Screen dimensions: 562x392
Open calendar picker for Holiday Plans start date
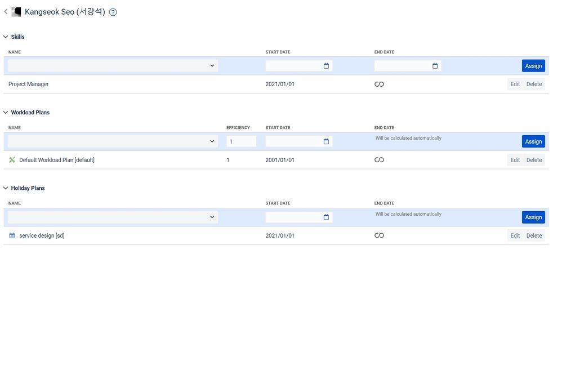(326, 217)
